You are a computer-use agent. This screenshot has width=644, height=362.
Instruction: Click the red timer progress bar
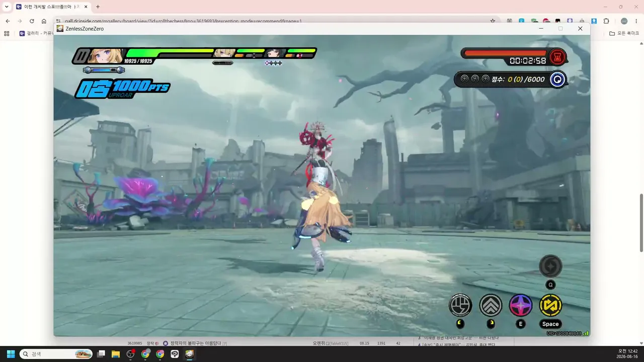(x=505, y=53)
